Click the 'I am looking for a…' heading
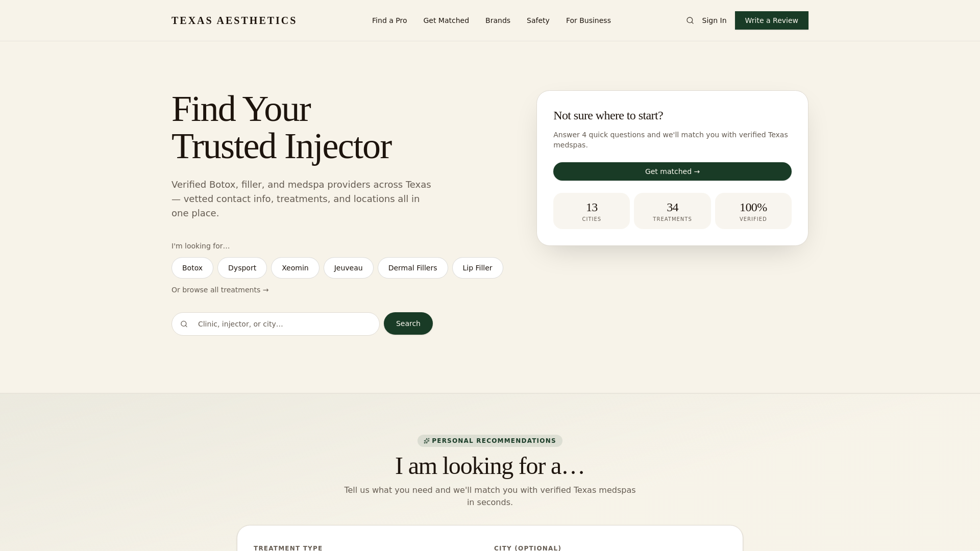 coord(490,466)
